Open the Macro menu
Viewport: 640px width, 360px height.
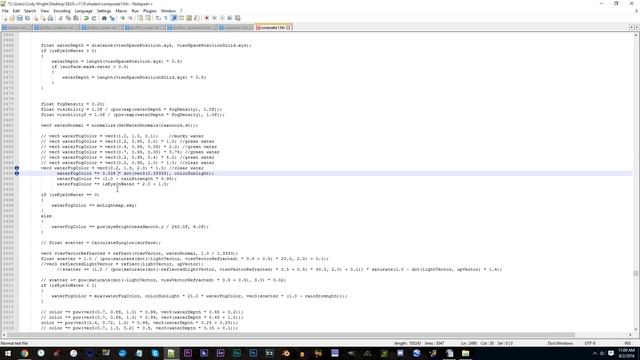tap(121, 11)
